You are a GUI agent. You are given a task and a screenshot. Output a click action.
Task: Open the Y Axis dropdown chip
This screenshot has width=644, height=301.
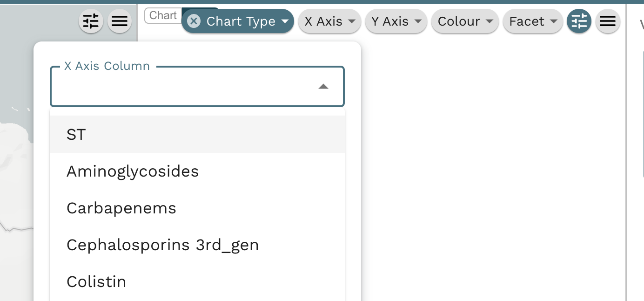pos(396,21)
